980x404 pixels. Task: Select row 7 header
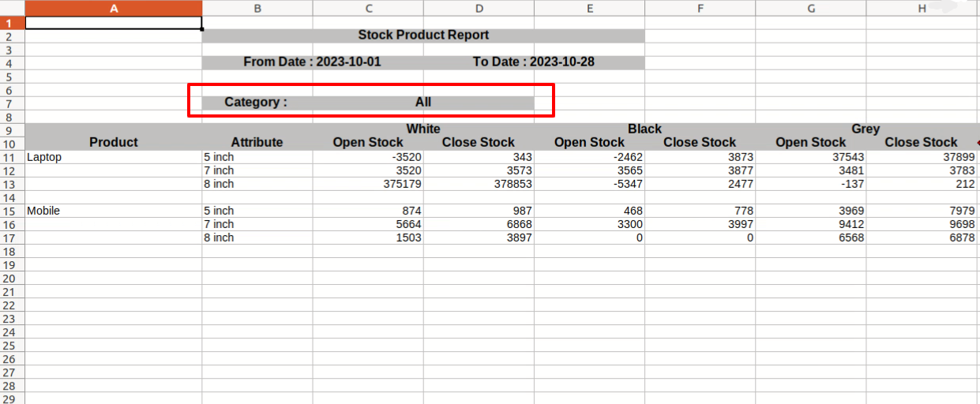(x=12, y=103)
